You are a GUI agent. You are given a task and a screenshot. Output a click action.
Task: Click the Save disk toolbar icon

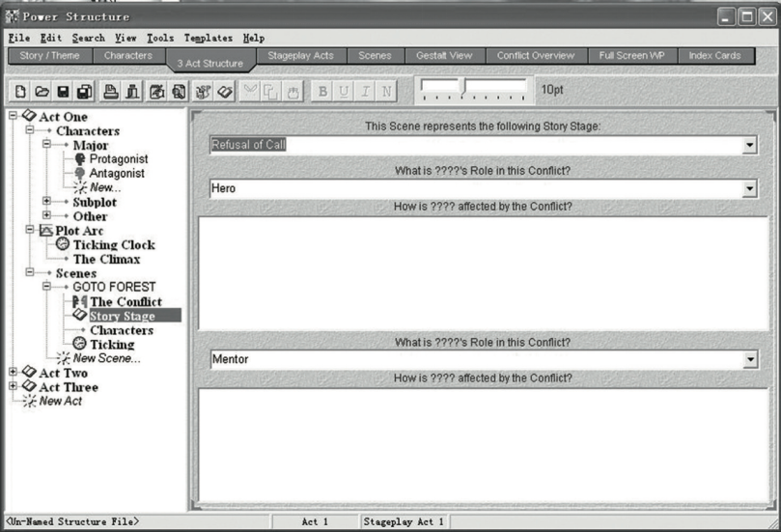(x=63, y=92)
